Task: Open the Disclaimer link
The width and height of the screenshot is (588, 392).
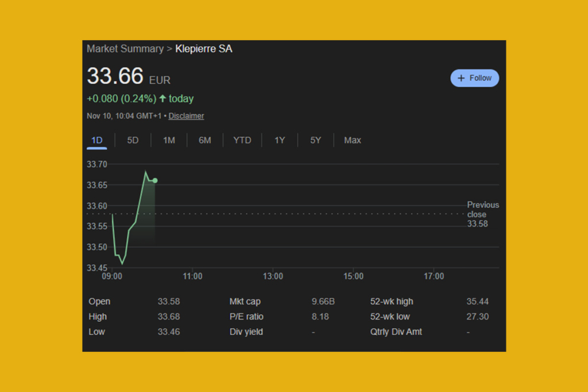Action: (x=186, y=116)
